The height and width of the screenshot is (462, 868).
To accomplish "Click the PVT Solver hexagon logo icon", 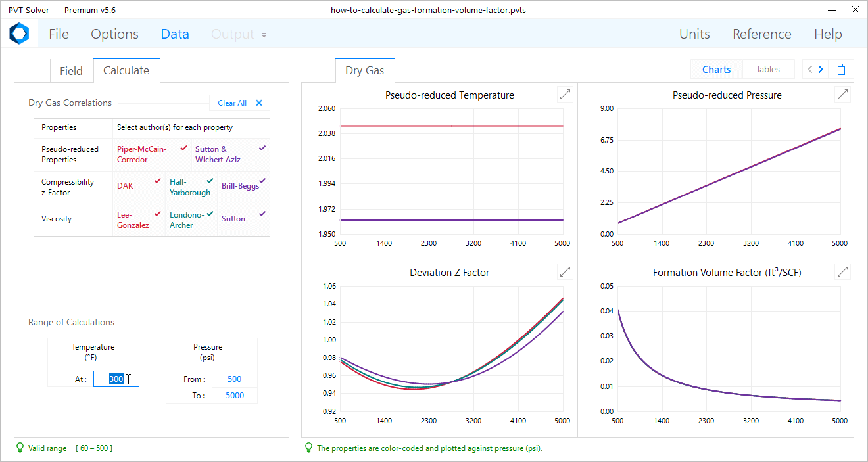I will 19,34.
